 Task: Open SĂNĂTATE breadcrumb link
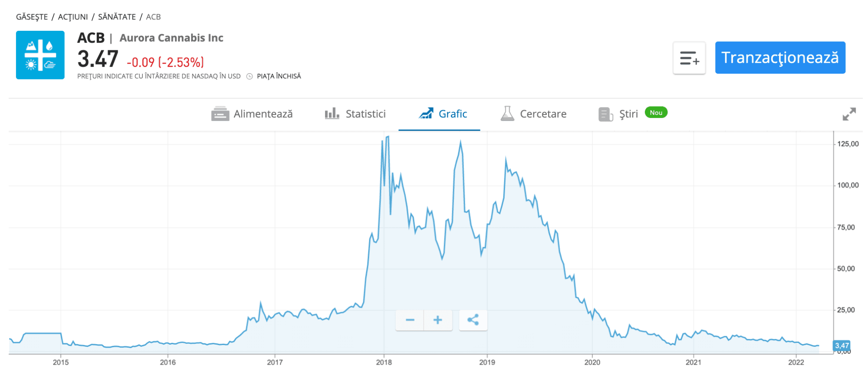click(117, 17)
